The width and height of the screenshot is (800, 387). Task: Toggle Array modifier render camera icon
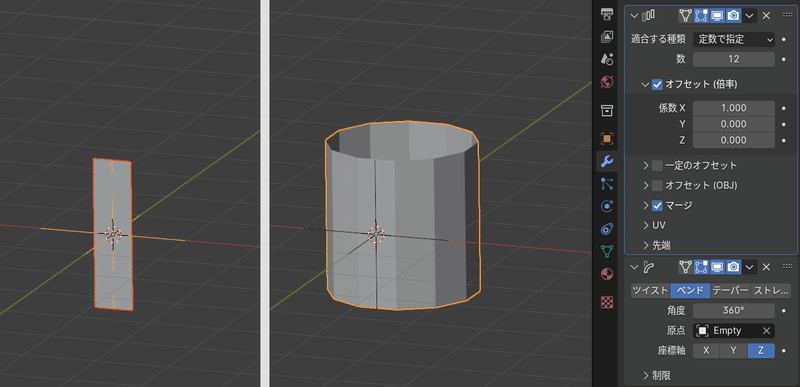point(733,16)
